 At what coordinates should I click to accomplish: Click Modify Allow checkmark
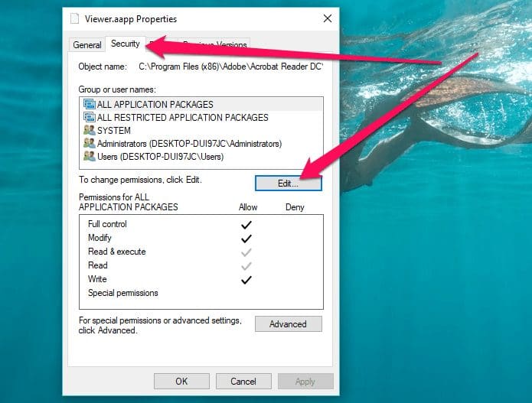pyautogui.click(x=246, y=239)
